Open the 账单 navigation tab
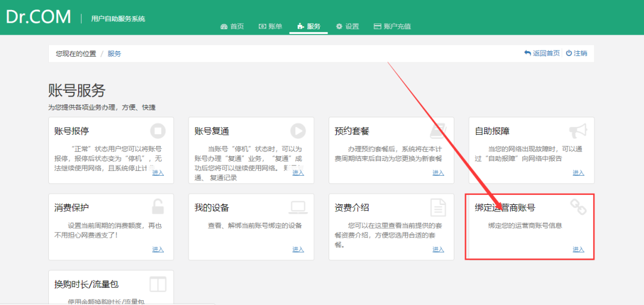This screenshot has height=305, width=644. tap(270, 26)
